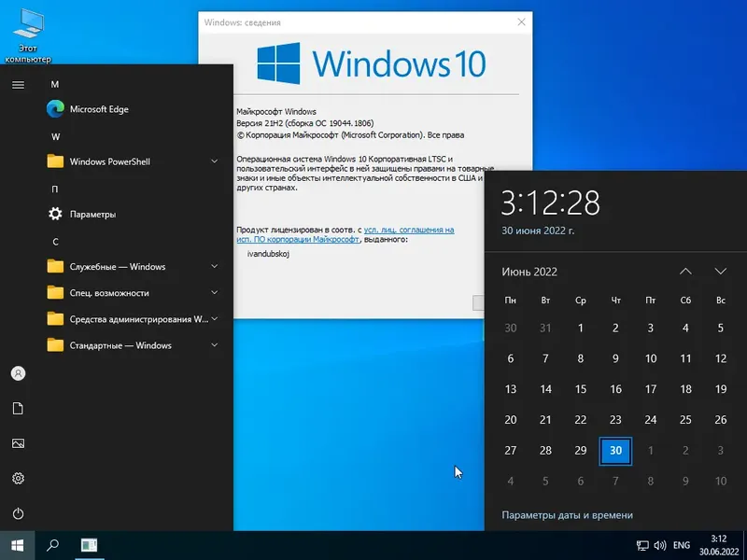Open Documents from the Start sidebar
Viewport: 747px width, 560px height.
[19, 407]
